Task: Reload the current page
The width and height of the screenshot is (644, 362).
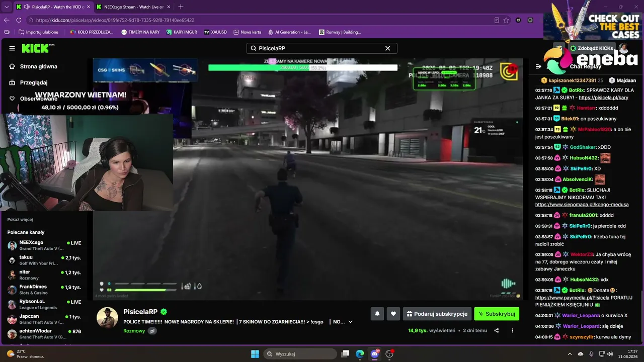Action: point(19,20)
